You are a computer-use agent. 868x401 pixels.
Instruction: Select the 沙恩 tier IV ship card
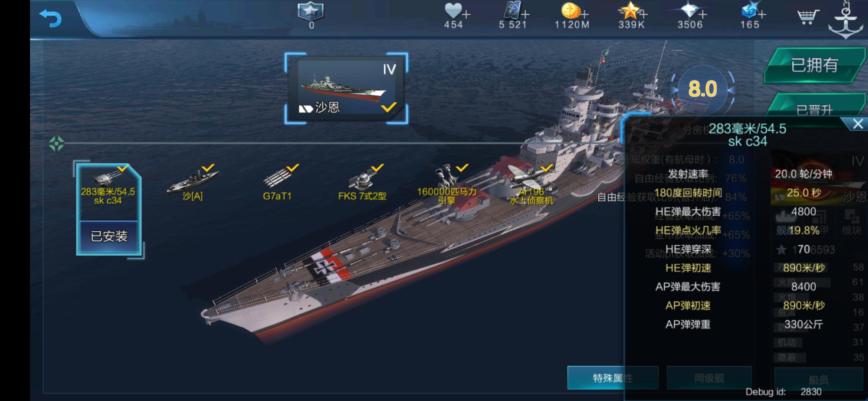[x=346, y=88]
